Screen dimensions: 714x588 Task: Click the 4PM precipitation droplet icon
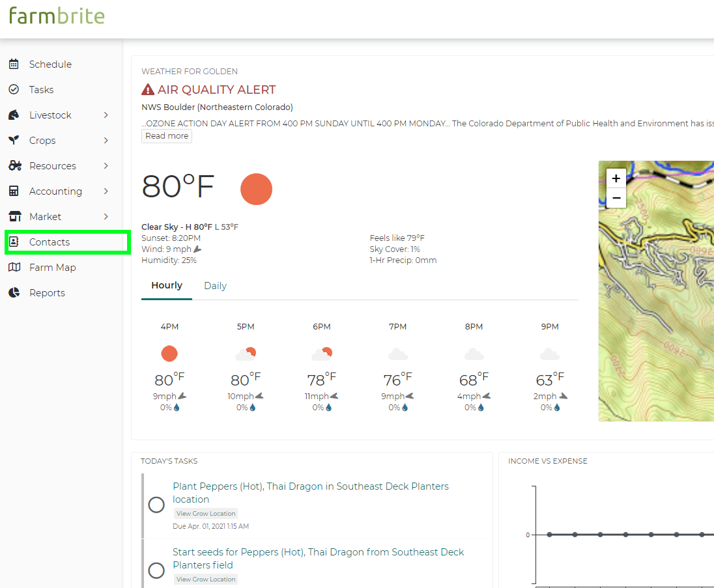(x=177, y=408)
